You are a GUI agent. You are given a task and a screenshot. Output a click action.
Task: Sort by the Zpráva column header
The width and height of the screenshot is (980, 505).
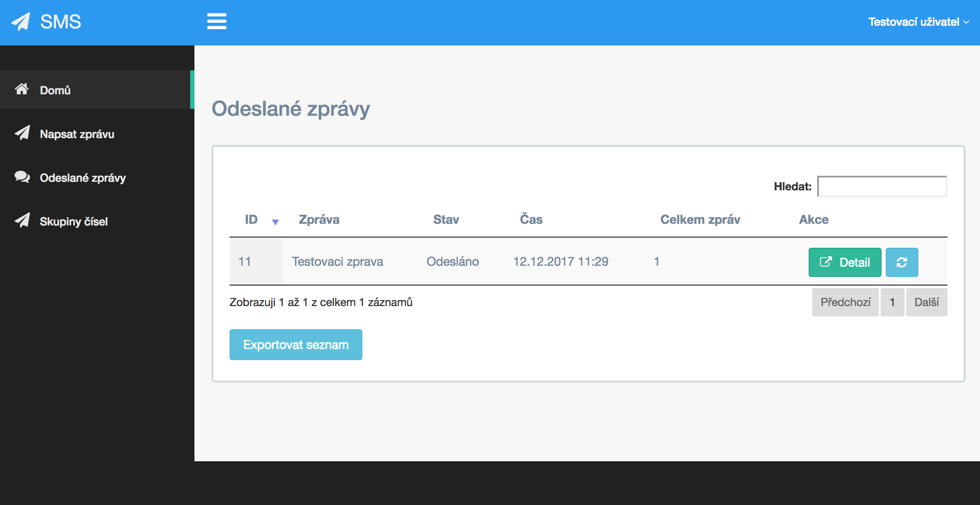[319, 219]
